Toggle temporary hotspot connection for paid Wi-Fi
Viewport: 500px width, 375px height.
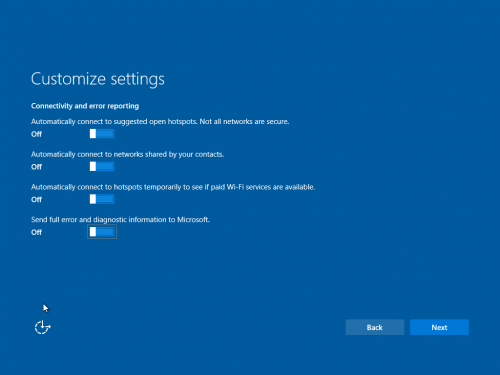[102, 199]
